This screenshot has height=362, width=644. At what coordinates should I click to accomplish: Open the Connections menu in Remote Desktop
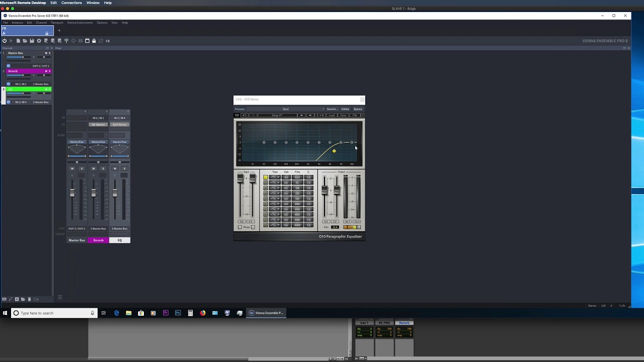pos(71,3)
